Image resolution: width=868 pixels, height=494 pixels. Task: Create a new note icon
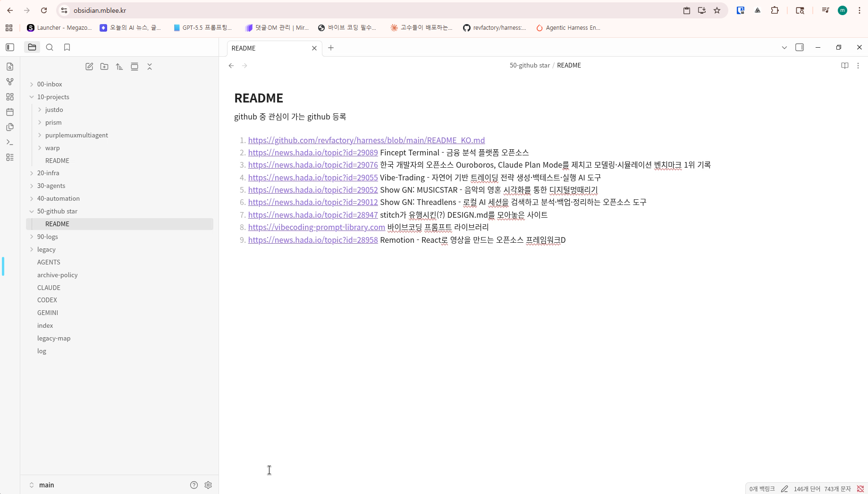[89, 67]
